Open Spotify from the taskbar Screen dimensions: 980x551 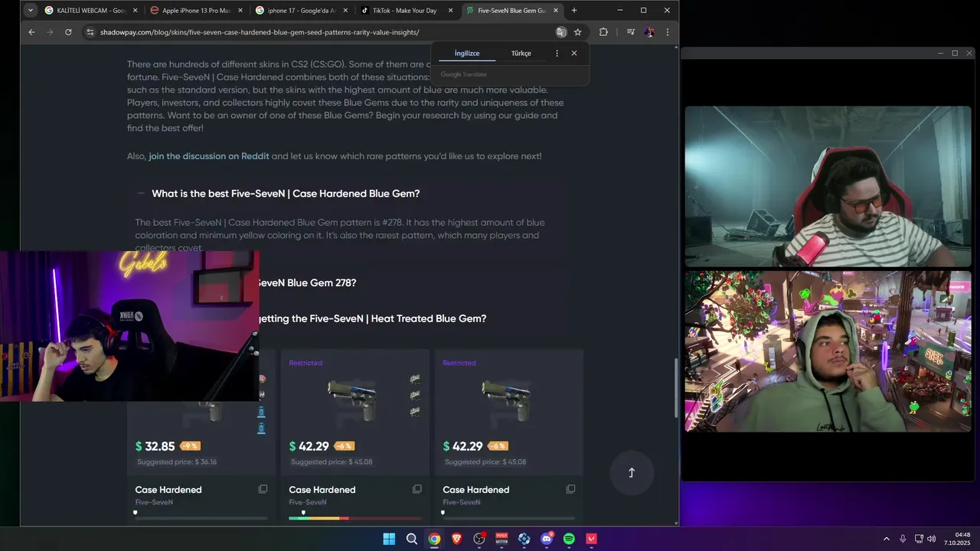569,539
